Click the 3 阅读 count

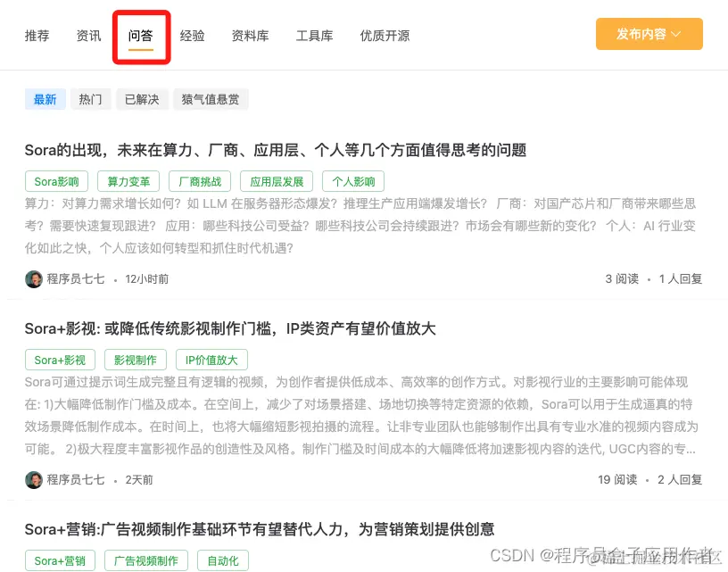point(622,279)
